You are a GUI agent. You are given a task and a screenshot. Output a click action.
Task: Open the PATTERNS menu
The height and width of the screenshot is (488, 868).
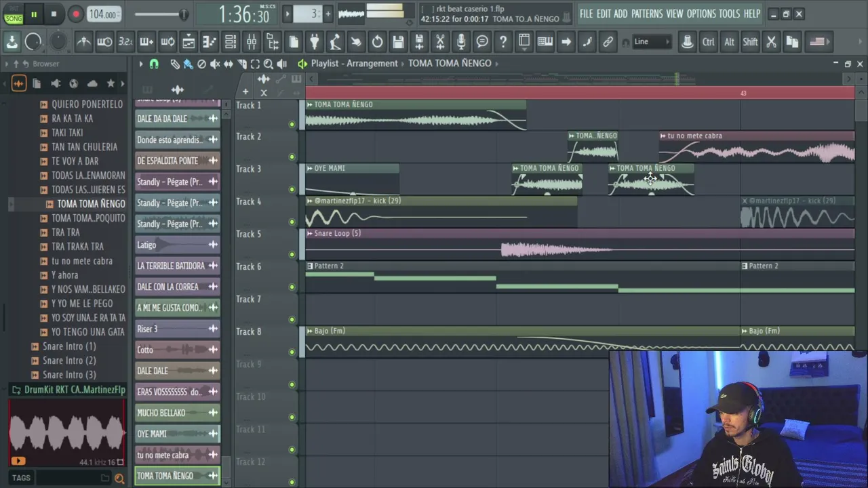pyautogui.click(x=647, y=14)
